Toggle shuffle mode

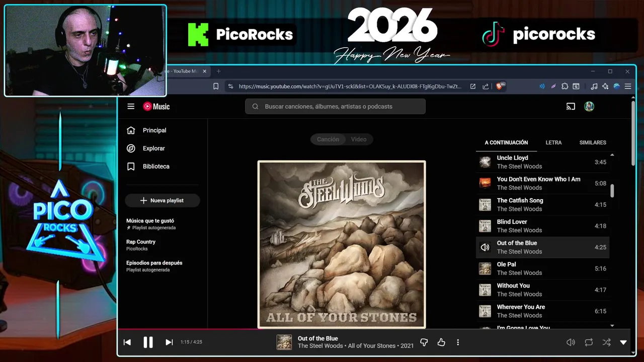[x=607, y=342]
